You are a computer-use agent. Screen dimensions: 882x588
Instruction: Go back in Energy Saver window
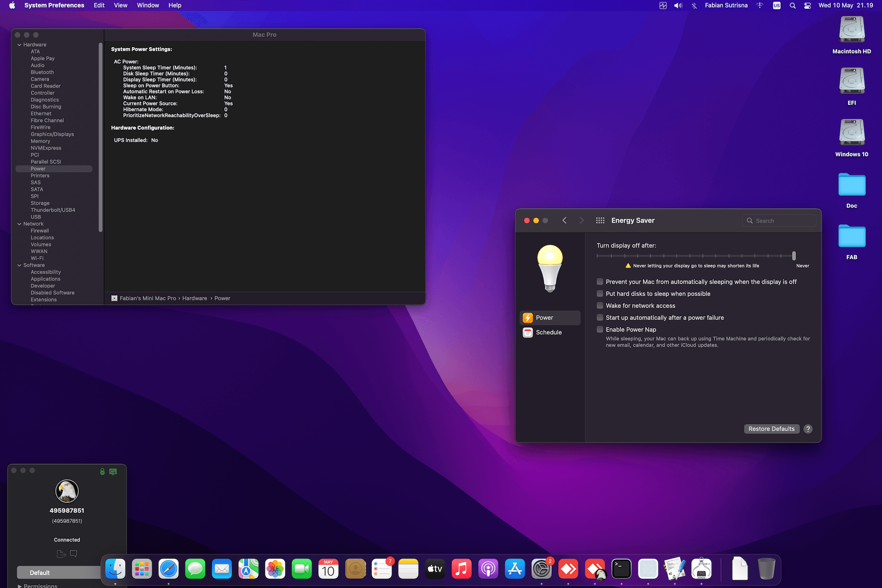565,220
